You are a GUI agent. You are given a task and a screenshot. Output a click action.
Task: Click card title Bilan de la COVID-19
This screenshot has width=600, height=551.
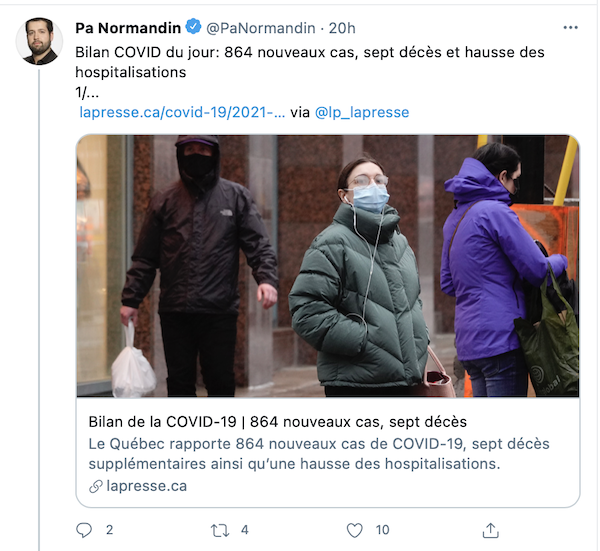click(277, 422)
